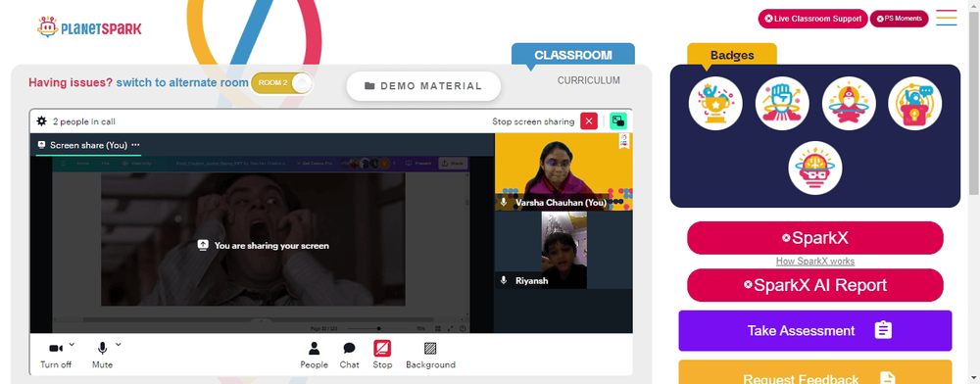This screenshot has height=384, width=980.
Task: Click the PlanetSpark logo
Action: click(x=89, y=27)
